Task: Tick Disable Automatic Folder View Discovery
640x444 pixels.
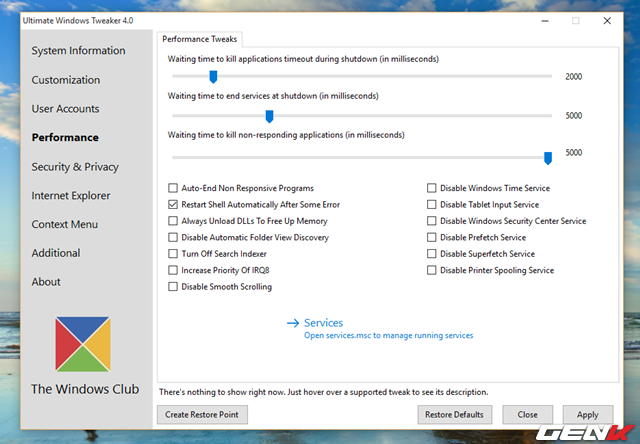Action: click(x=173, y=237)
